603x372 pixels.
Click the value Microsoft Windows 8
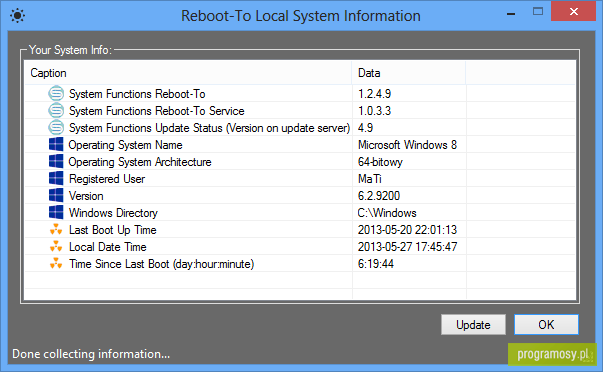(x=407, y=145)
